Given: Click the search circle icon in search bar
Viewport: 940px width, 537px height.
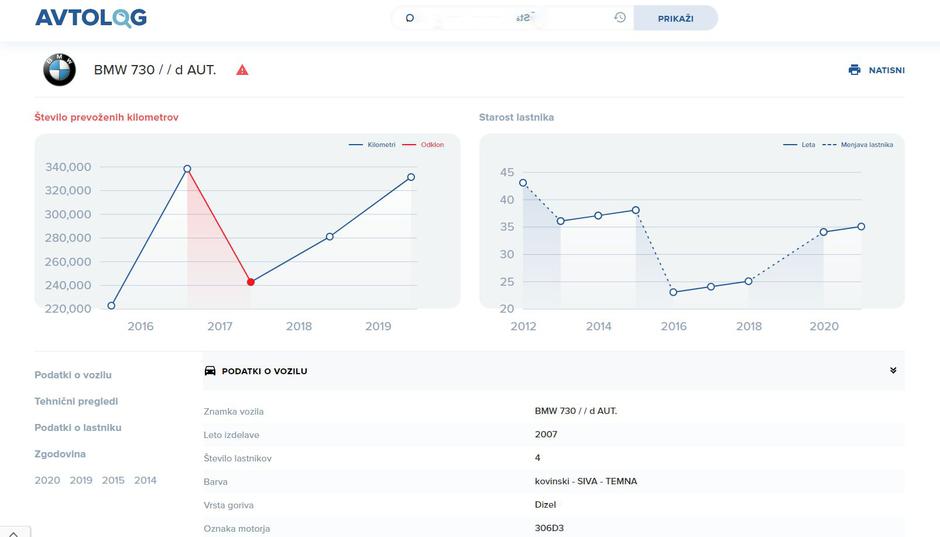Looking at the screenshot, I should tap(410, 18).
